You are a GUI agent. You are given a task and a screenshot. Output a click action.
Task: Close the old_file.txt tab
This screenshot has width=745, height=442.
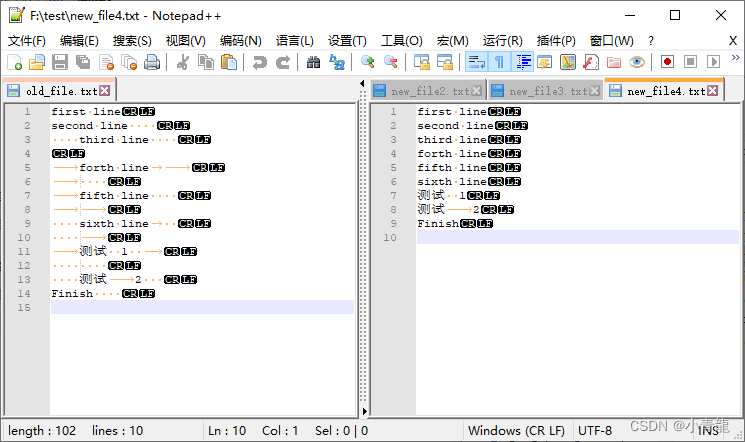pyautogui.click(x=105, y=91)
